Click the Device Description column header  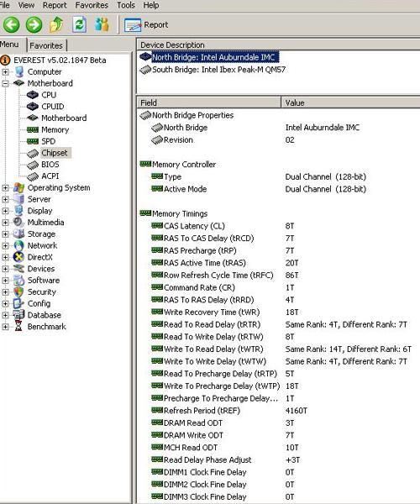pos(278,45)
